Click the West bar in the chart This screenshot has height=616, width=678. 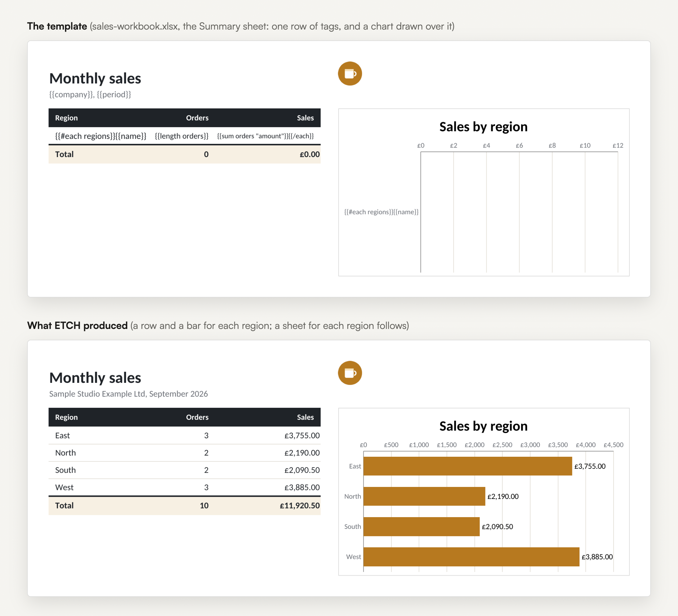(x=471, y=557)
